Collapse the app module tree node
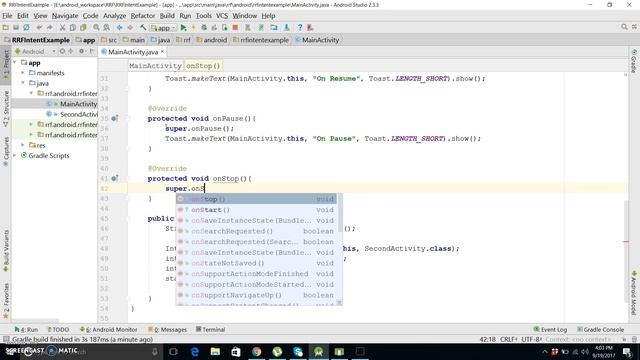 tap(15, 62)
